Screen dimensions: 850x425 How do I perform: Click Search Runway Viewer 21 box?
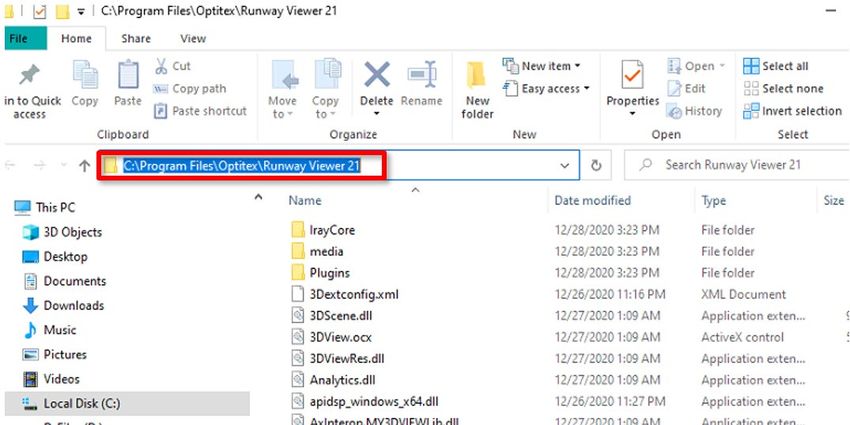click(x=737, y=165)
